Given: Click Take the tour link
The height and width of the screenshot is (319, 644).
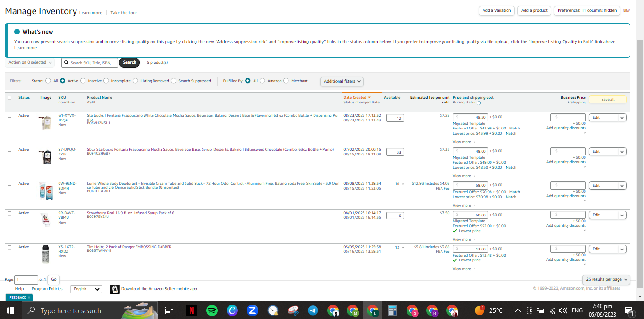Looking at the screenshot, I should click(x=124, y=13).
